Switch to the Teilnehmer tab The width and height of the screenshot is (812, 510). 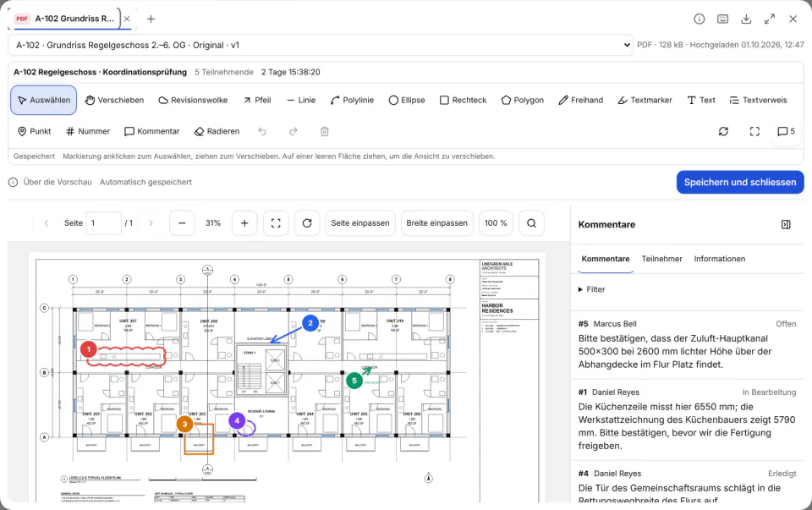coord(661,259)
